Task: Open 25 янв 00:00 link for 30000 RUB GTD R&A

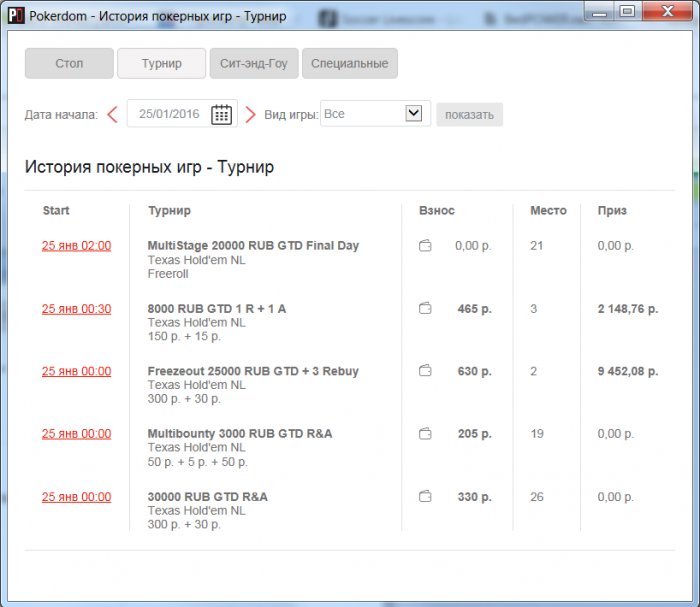Action: coord(76,497)
